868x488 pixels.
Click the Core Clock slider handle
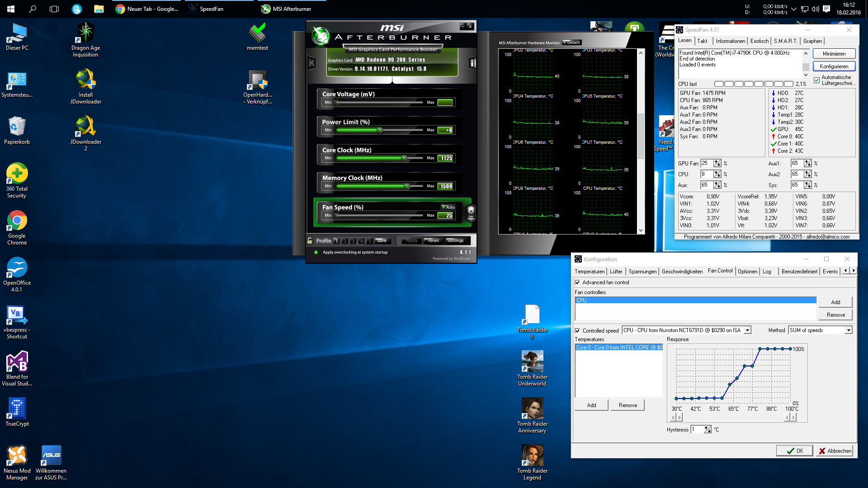point(404,158)
